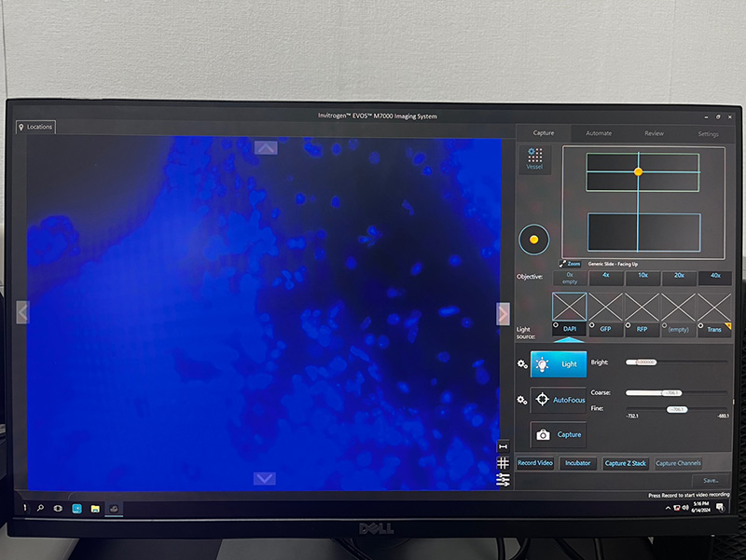Click the Light on/off bulb button
The height and width of the screenshot is (560, 746).
pos(558,364)
